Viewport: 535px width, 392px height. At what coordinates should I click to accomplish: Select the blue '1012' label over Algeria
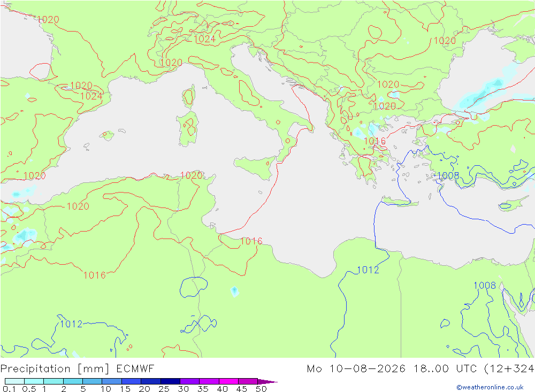[71, 324]
